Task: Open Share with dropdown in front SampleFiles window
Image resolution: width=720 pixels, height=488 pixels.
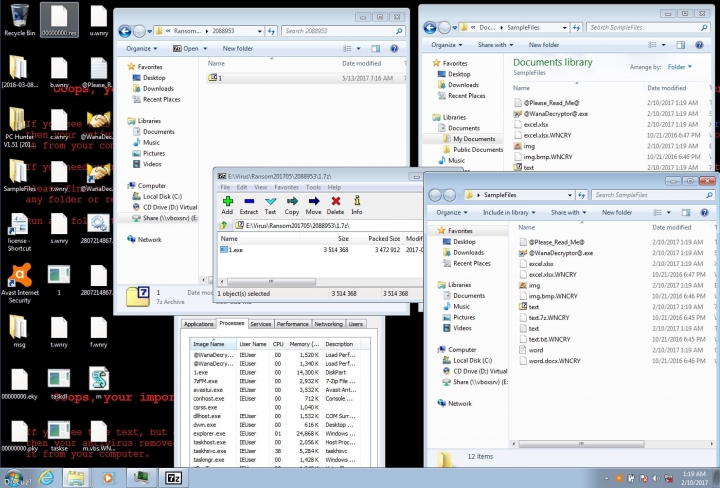Action: 568,213
